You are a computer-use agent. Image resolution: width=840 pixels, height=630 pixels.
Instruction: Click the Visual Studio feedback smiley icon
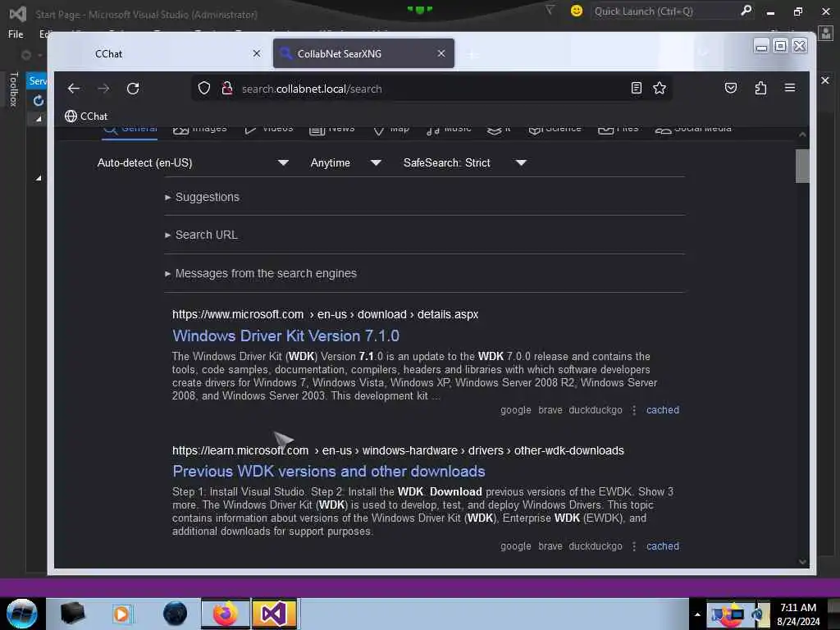577,11
